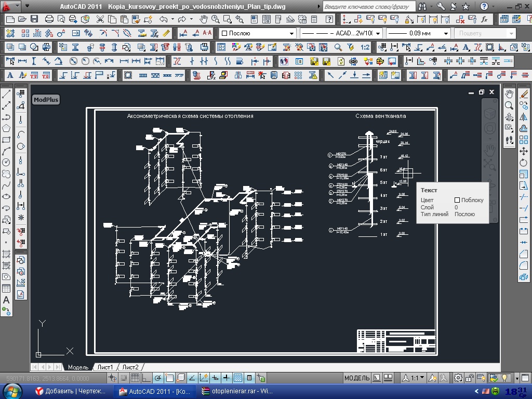This screenshot has width=532, height=399.
Task: Print the drawing using the printer icon
Action: tap(49, 19)
